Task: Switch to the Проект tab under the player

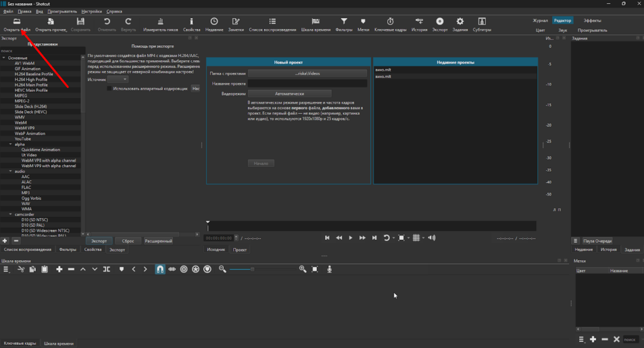Action: (240, 249)
